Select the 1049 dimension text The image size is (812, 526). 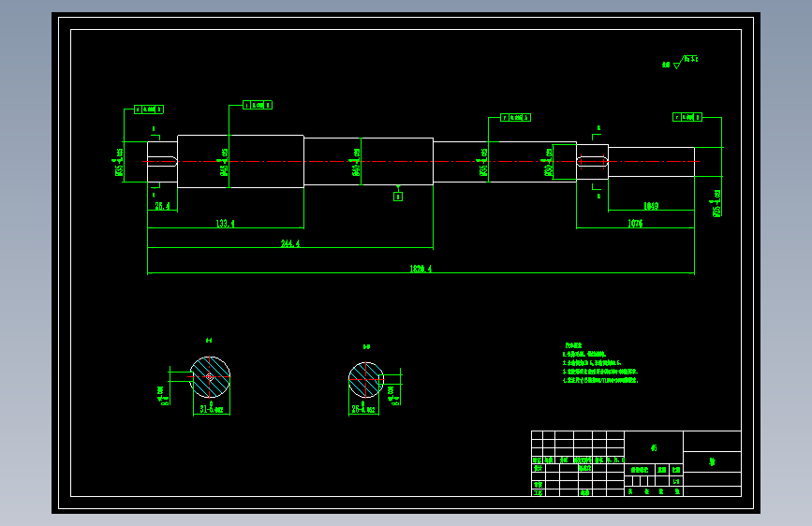651,206
